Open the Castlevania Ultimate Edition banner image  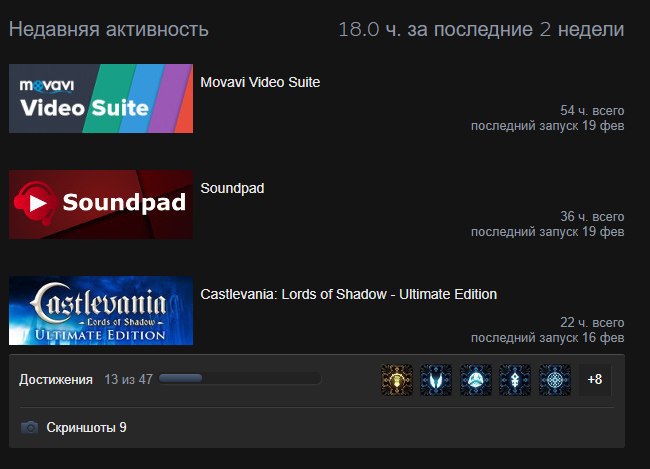coord(101,310)
